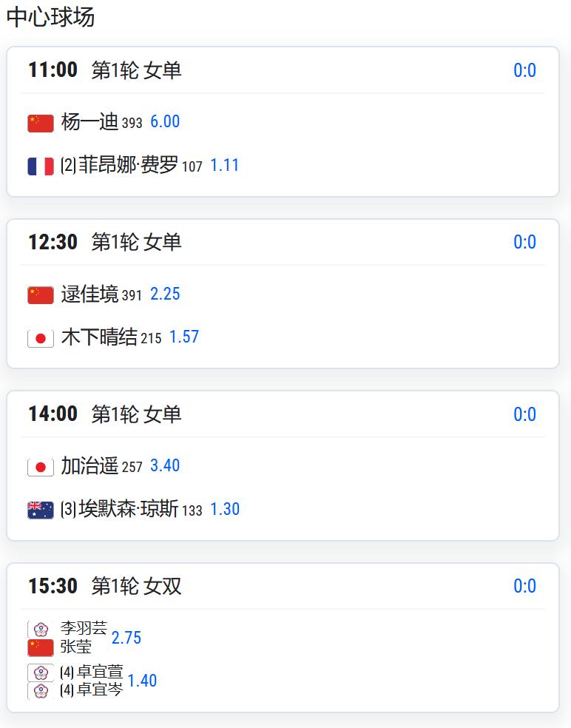The width and height of the screenshot is (571, 728).
Task: Open player name 木下晴结
Action: point(99,337)
